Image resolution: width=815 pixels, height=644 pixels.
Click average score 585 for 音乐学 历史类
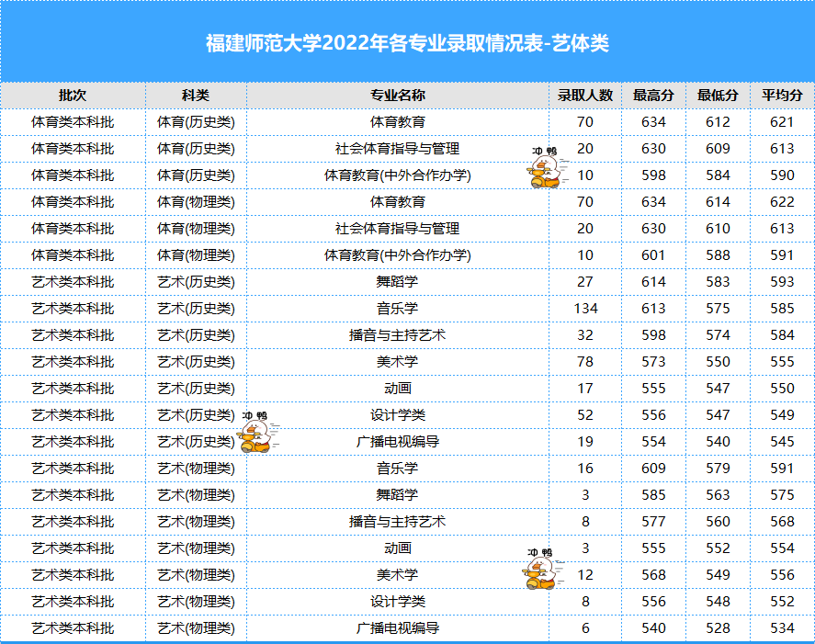click(782, 309)
